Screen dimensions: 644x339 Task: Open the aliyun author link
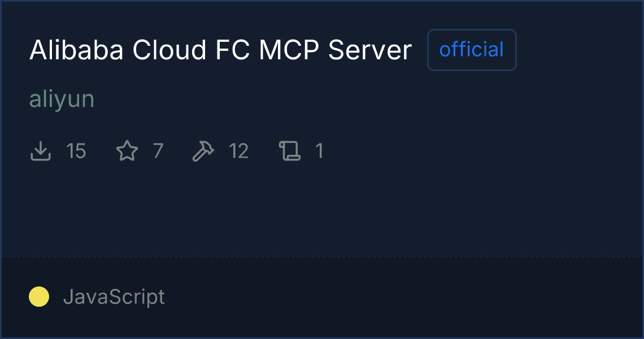coord(62,99)
